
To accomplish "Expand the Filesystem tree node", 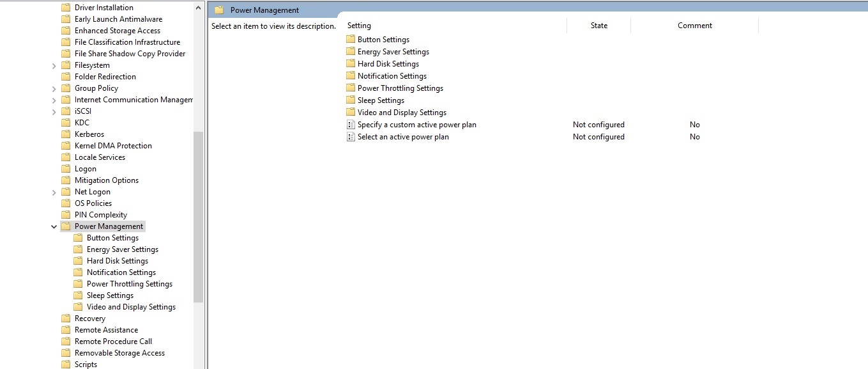I will tap(54, 65).
